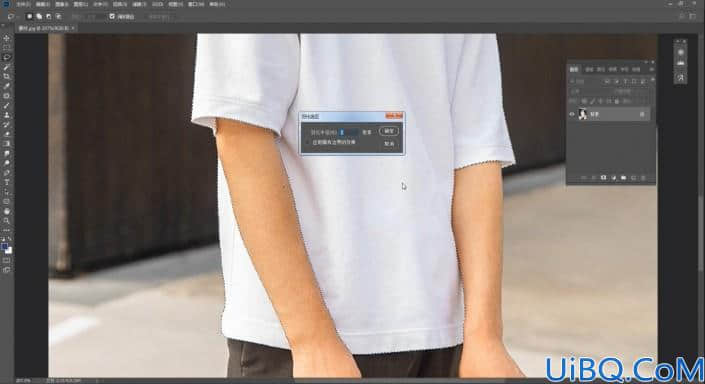Select the Crop tool
Image resolution: width=705 pixels, height=384 pixels.
tap(7, 77)
